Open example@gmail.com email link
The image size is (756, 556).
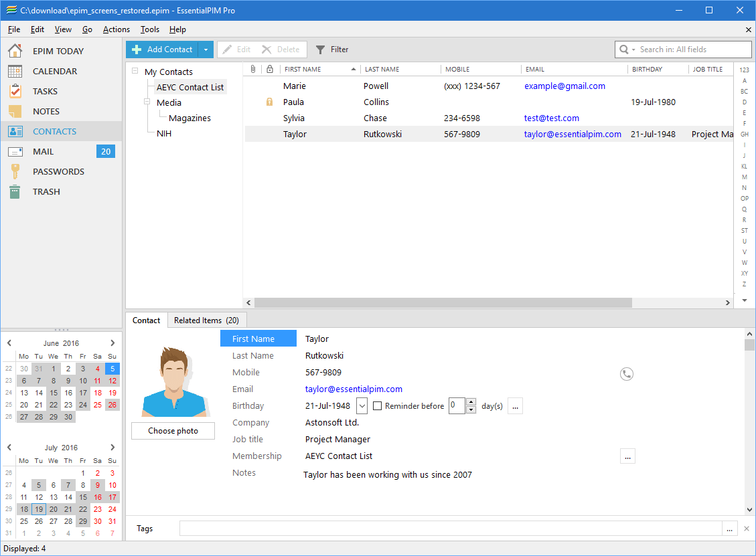click(x=564, y=86)
